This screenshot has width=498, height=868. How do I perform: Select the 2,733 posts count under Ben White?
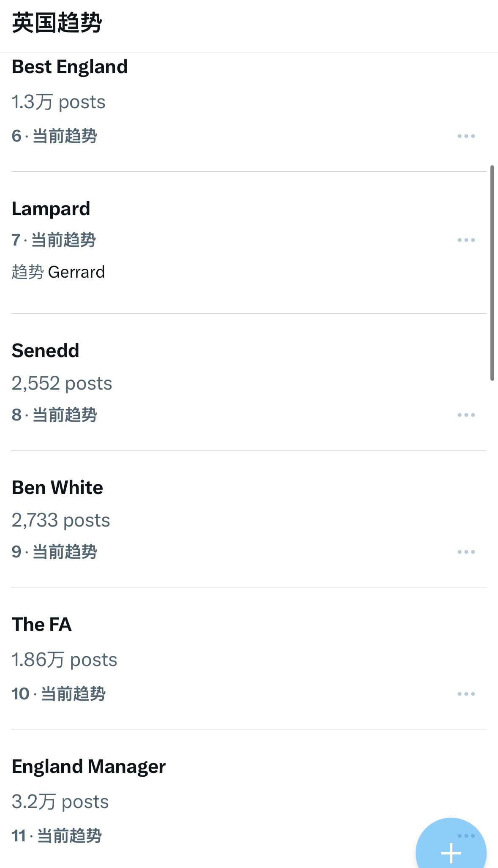(61, 520)
